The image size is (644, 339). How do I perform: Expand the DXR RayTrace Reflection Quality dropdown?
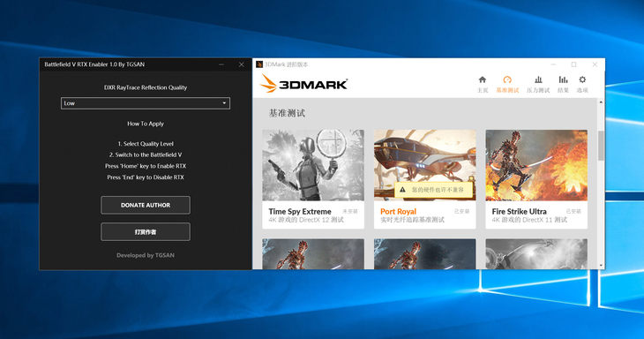(146, 103)
